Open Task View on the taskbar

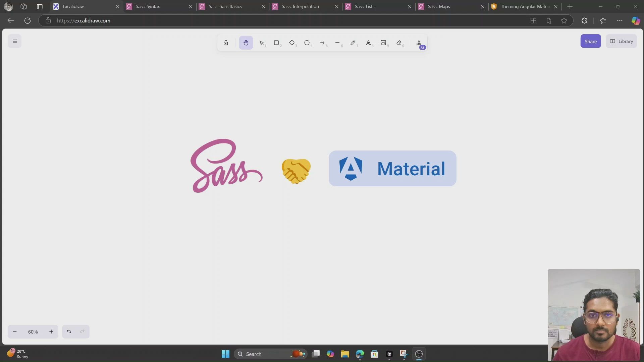point(316,354)
